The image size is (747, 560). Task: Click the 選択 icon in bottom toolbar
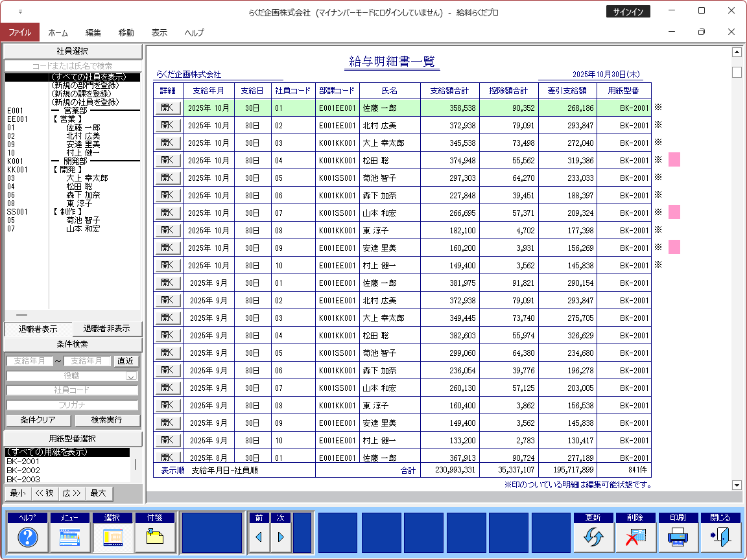[x=112, y=537]
